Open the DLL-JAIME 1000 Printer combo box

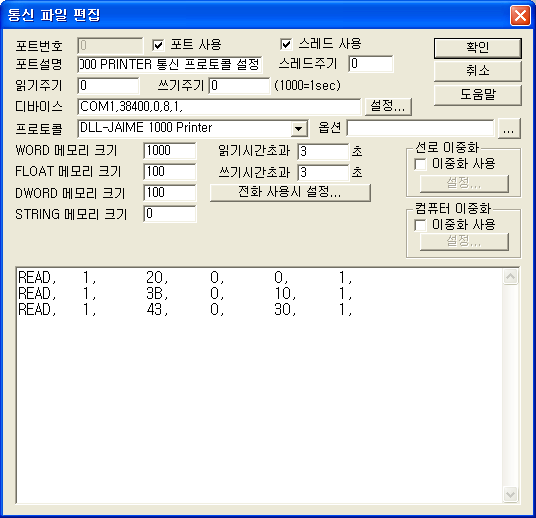tap(193, 129)
